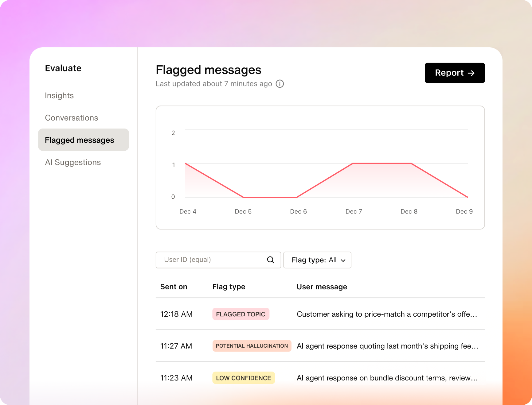Select the 12:18 AM message time
This screenshot has height=405, width=532.
(176, 314)
